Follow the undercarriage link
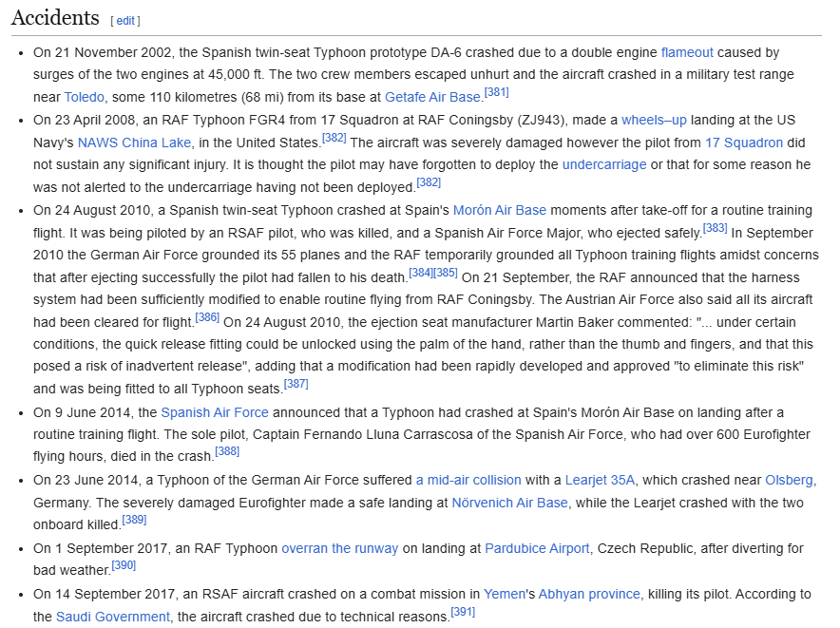The height and width of the screenshot is (628, 840). coord(604,165)
